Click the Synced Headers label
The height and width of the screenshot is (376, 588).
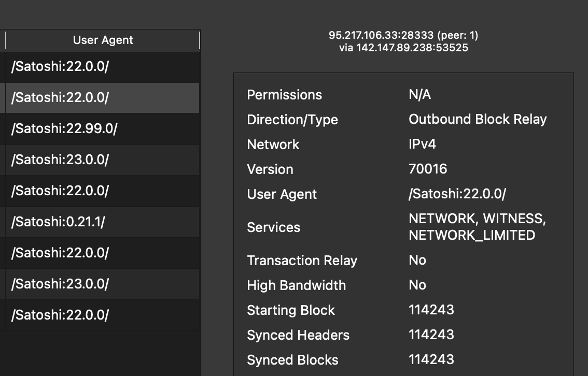pos(298,335)
